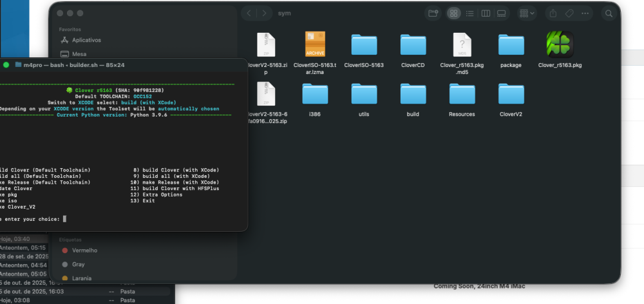Select the CloverV2 folder
Screen dimensions: 644x304
(x=511, y=93)
